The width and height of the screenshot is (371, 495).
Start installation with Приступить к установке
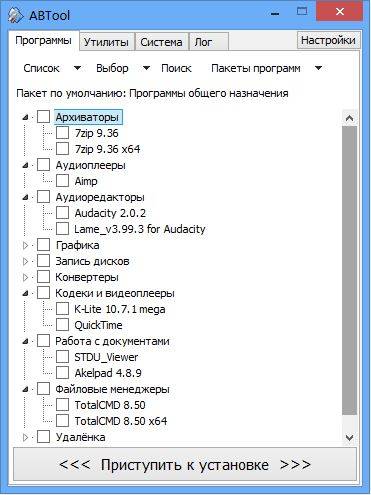tap(185, 465)
